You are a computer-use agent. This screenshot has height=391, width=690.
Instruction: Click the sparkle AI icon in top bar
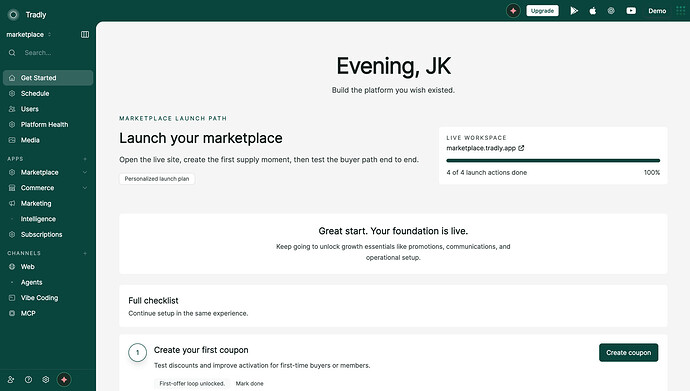513,11
